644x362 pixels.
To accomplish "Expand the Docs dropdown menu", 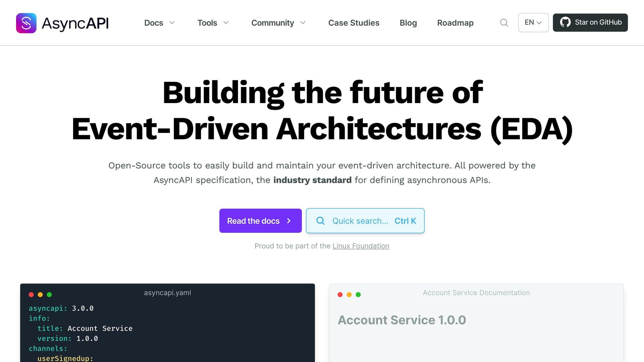I will [153, 23].
